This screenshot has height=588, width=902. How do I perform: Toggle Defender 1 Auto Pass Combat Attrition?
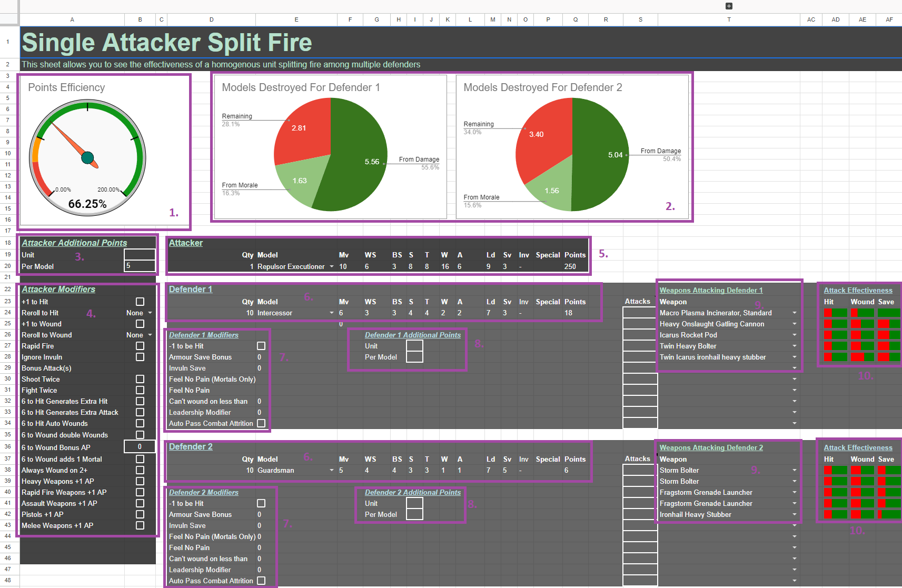click(x=261, y=423)
